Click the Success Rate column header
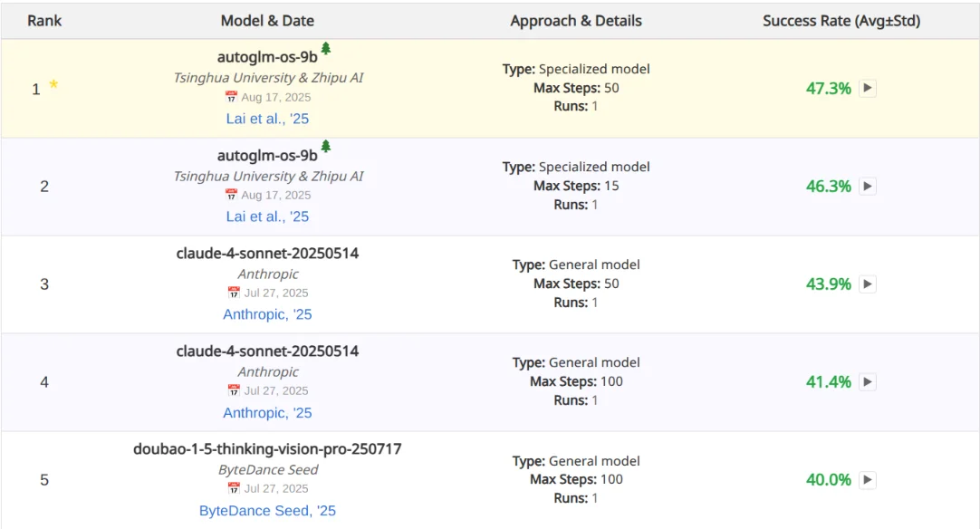 point(841,20)
